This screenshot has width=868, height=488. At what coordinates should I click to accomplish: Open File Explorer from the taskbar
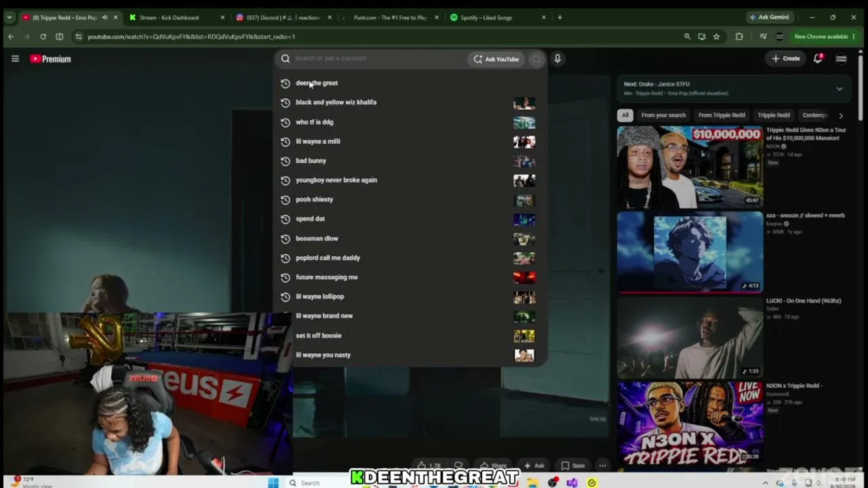[x=534, y=483]
